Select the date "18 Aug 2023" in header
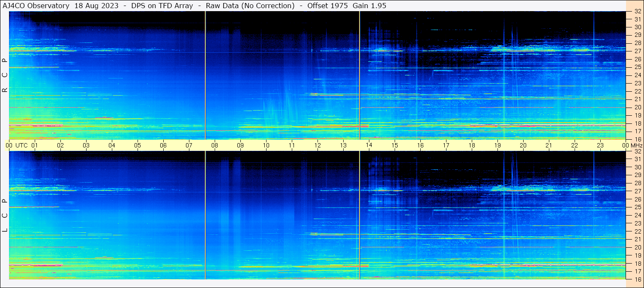Screen dimensions: 644x288 coord(96,6)
